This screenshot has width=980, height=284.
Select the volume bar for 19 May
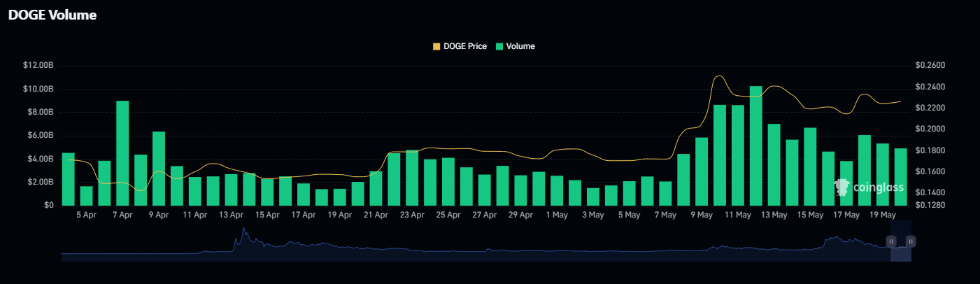883,174
